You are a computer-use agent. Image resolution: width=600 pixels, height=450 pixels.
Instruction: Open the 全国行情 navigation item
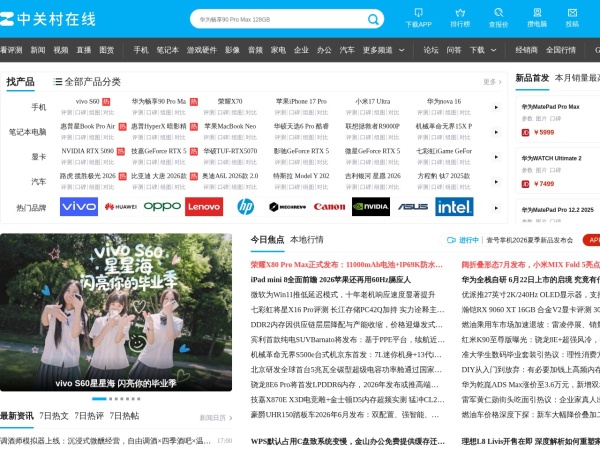coord(561,50)
